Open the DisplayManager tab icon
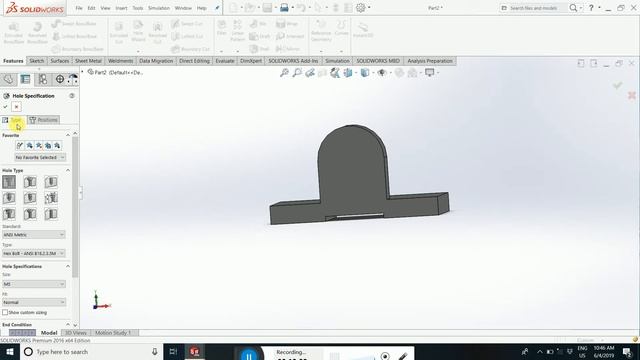This screenshot has width=640, height=360. (x=73, y=79)
